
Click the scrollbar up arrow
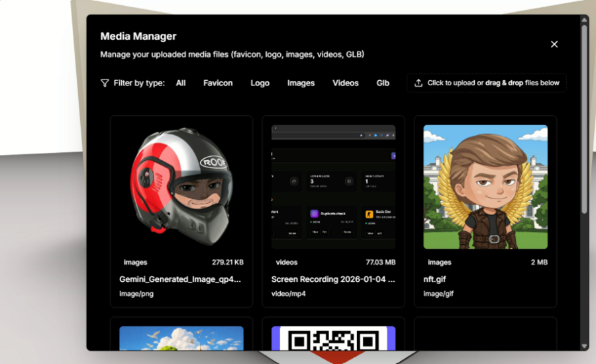coord(584,20)
